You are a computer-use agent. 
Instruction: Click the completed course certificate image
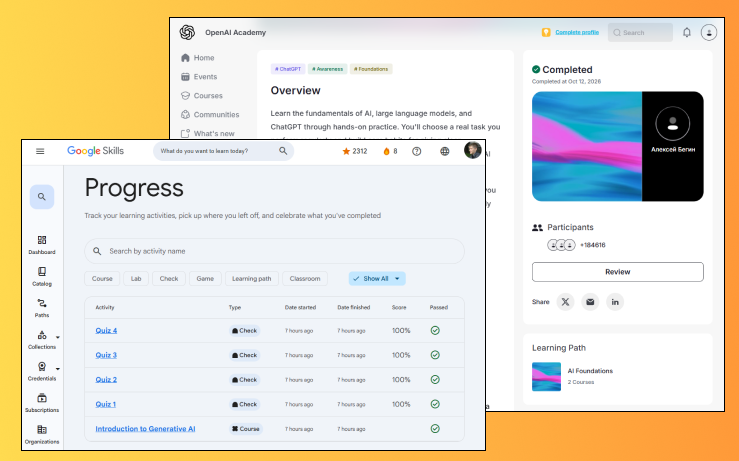click(x=617, y=146)
